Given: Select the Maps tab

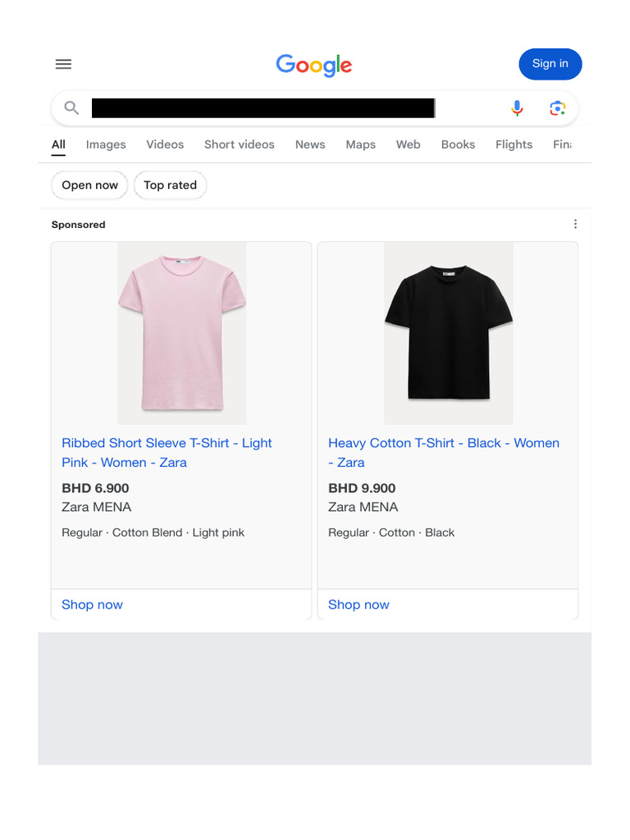Looking at the screenshot, I should (x=360, y=144).
